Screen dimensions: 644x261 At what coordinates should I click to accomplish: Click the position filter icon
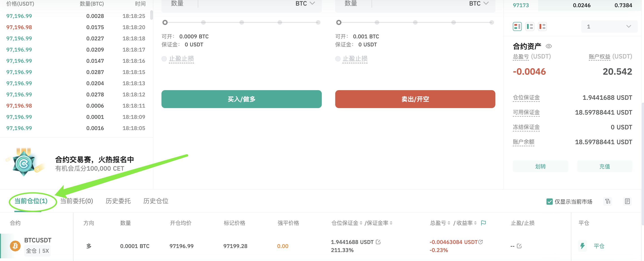pos(608,201)
